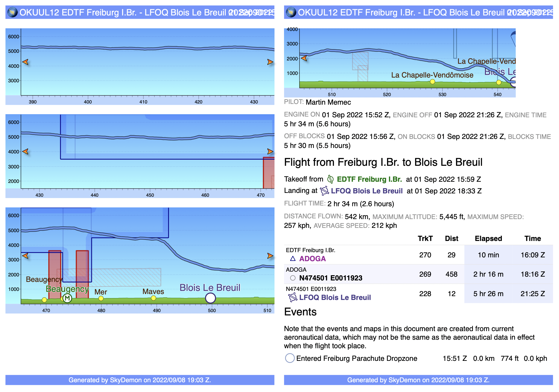Screen dimensions: 559x392
Task: Click the Elapsed column header
Action: 488,238
